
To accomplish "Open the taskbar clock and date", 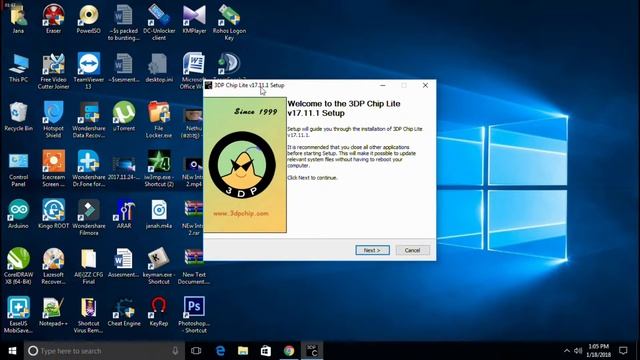I will [x=598, y=351].
